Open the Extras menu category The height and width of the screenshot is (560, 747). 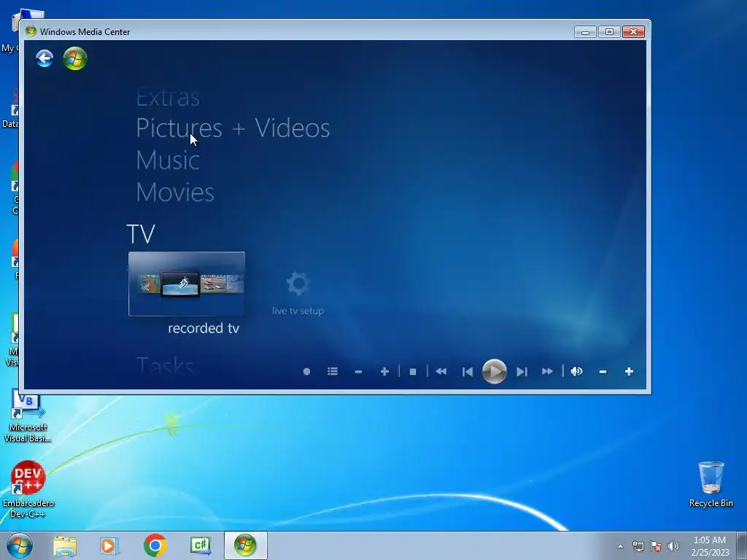168,97
